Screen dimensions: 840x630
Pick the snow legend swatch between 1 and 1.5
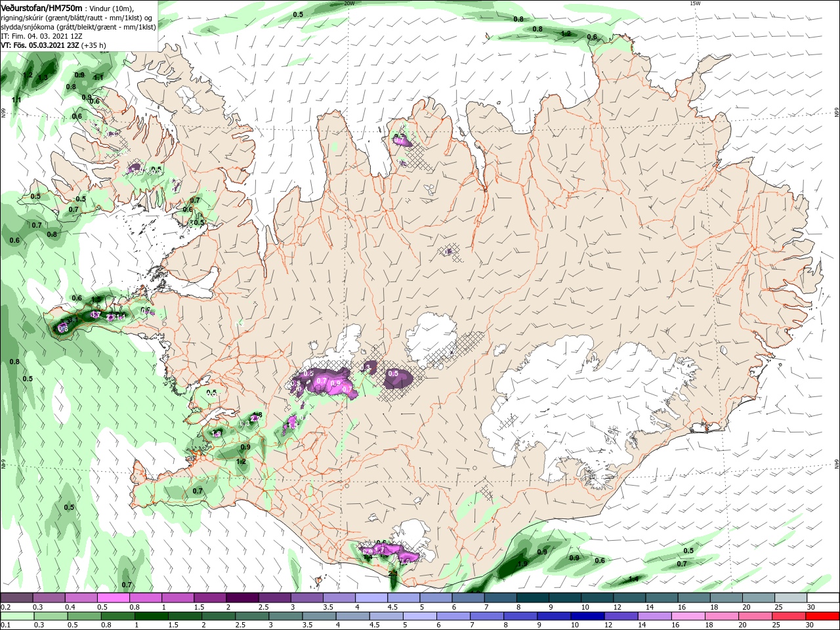pos(178,598)
